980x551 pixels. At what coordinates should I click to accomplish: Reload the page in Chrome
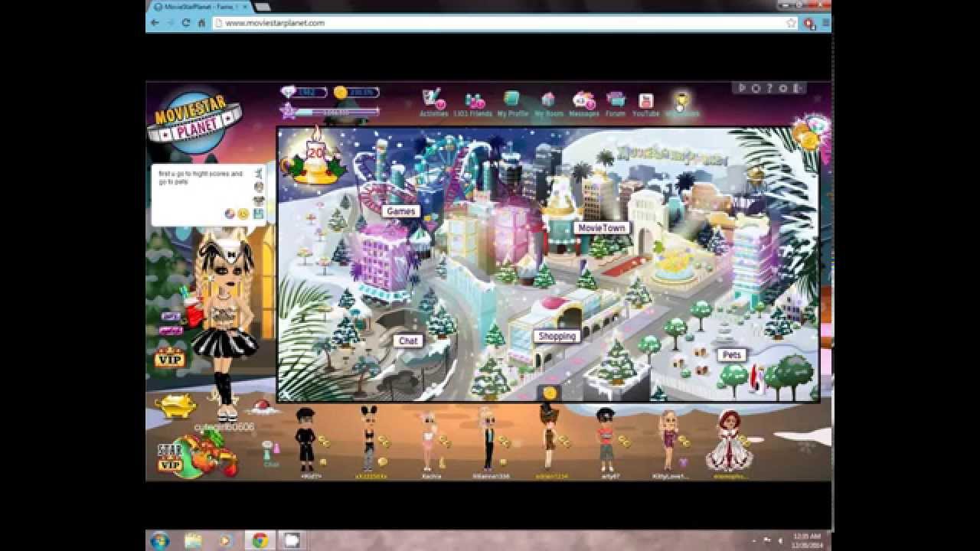pyautogui.click(x=185, y=23)
